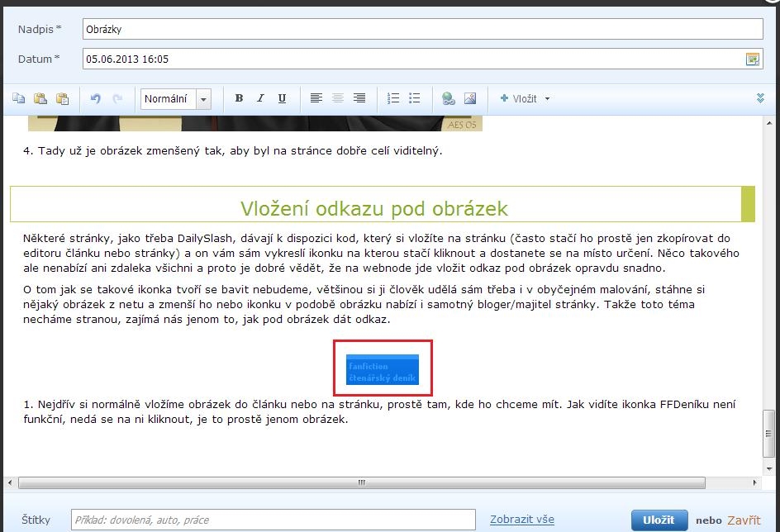Insert a numbered list

point(393,98)
